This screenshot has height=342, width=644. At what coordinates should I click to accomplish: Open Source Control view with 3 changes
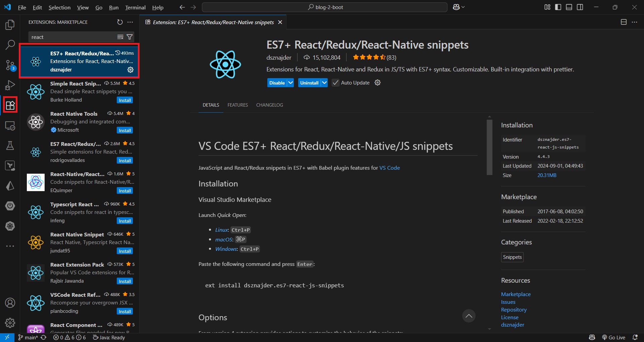(10, 65)
